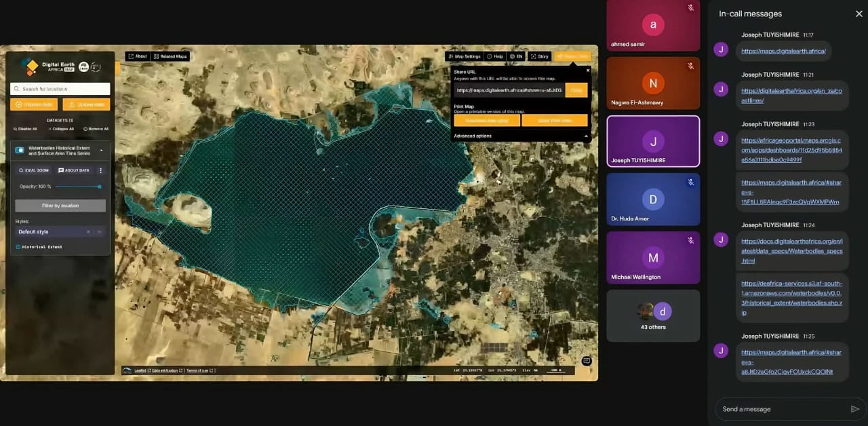The image size is (868, 426).
Task: Expand Advanced options in the share panel
Action: click(x=520, y=136)
